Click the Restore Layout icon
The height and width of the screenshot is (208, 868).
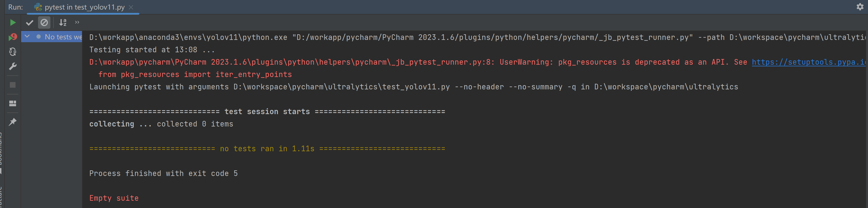(13, 103)
